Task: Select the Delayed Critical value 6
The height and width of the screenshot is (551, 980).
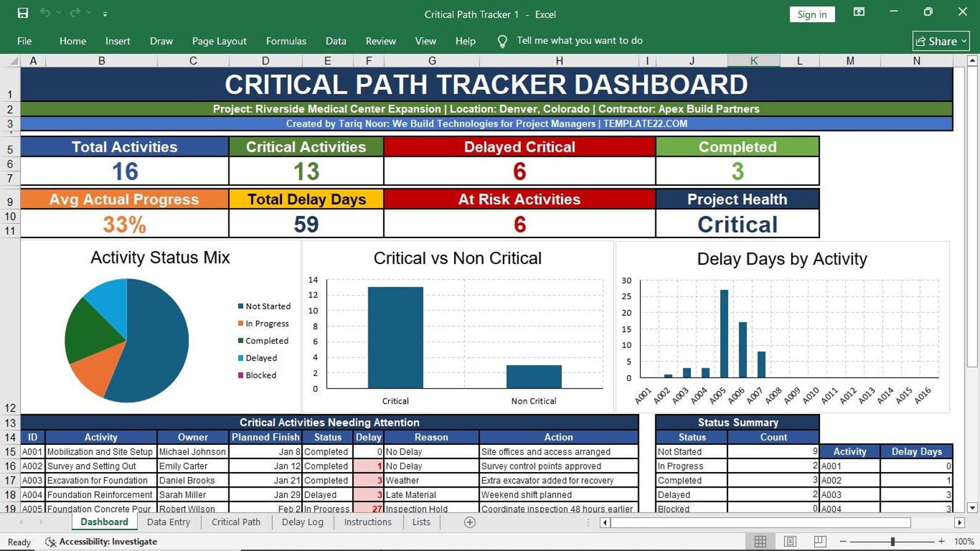Action: point(520,171)
